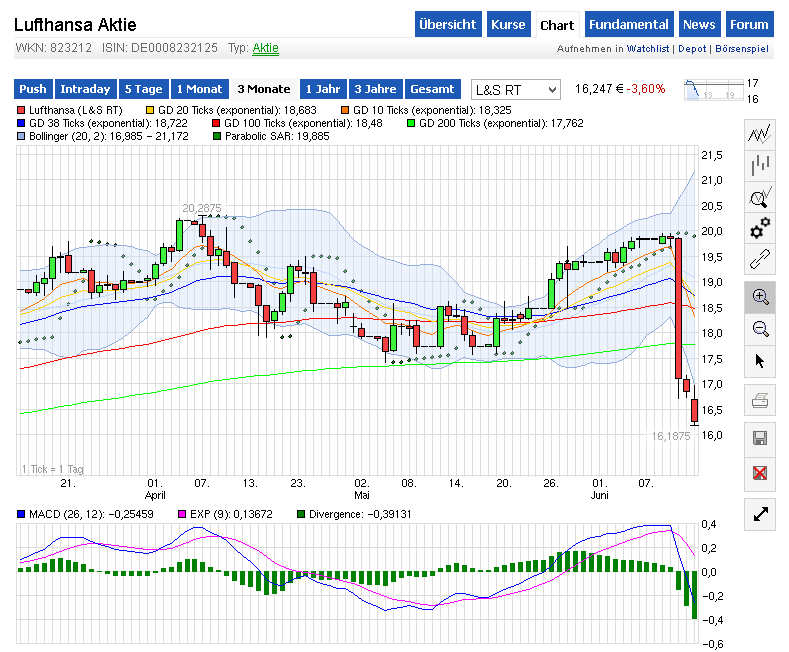This screenshot has height=652, width=789.
Task: Save the chart with floppy disk icon
Action: (761, 437)
